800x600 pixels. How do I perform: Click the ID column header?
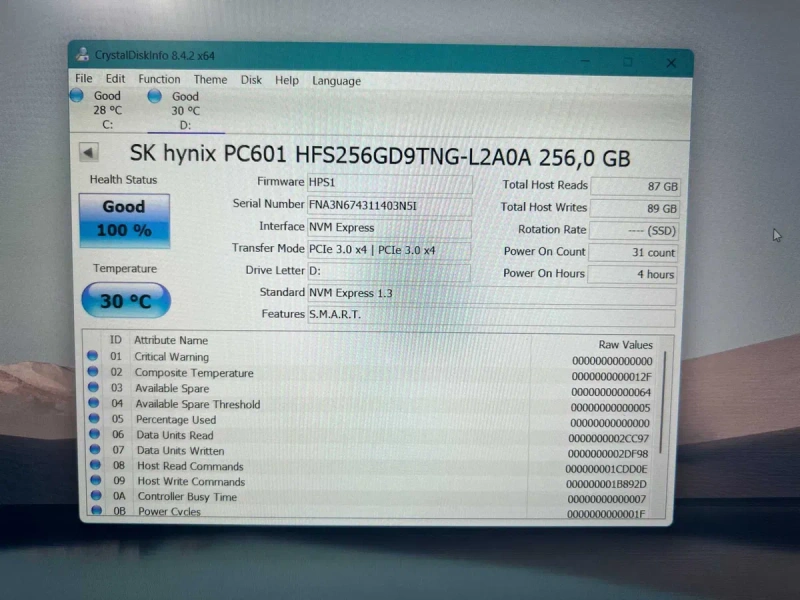coord(116,340)
